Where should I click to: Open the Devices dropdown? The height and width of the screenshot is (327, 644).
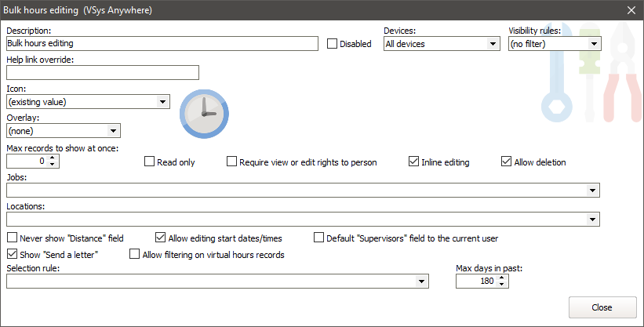coord(493,44)
